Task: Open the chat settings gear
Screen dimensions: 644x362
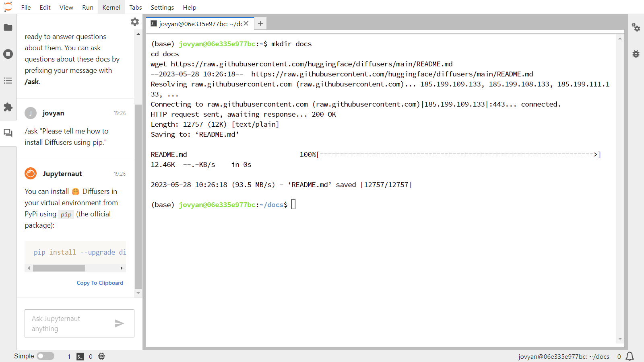Action: pyautogui.click(x=135, y=22)
